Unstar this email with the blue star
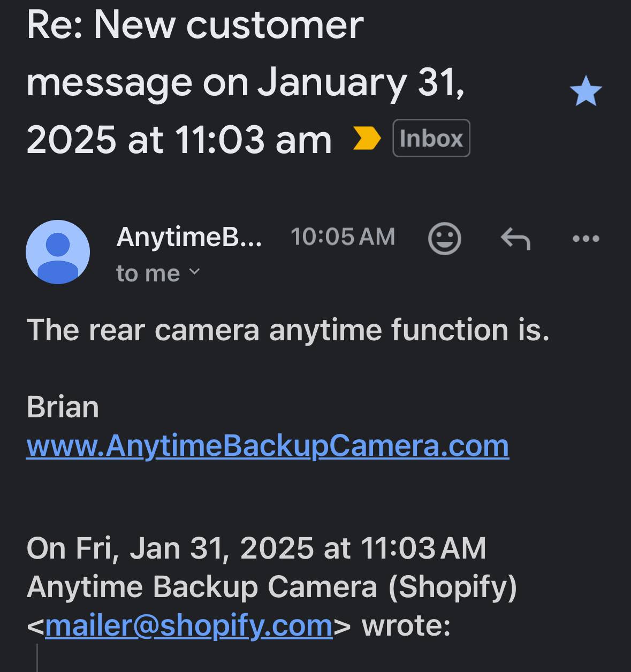Viewport: 631px width, 672px height. pyautogui.click(x=586, y=90)
